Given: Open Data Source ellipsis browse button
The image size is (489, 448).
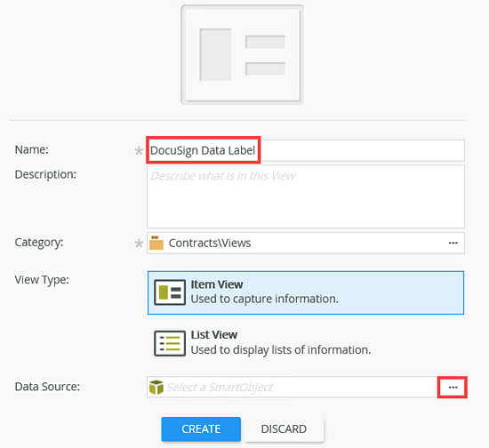Looking at the screenshot, I should coord(453,388).
